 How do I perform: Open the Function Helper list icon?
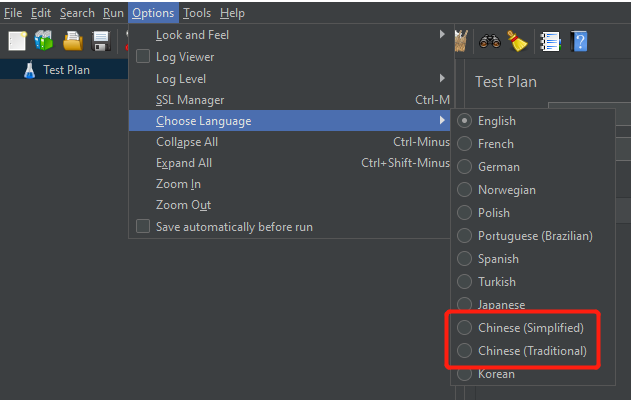550,41
